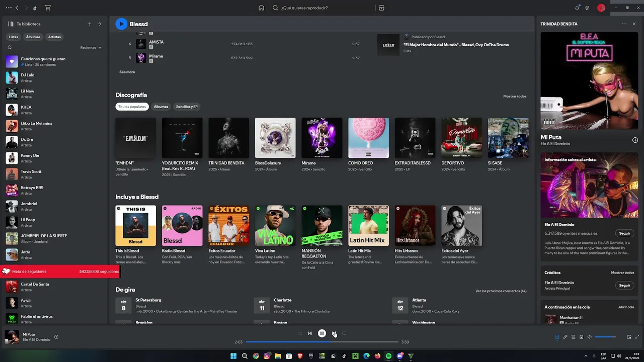Open the Browse icon in search bar
The width and height of the screenshot is (644, 362).
tap(381, 8)
